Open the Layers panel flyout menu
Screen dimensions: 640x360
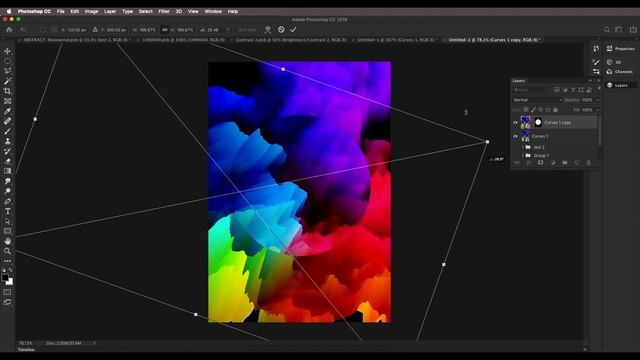click(599, 81)
